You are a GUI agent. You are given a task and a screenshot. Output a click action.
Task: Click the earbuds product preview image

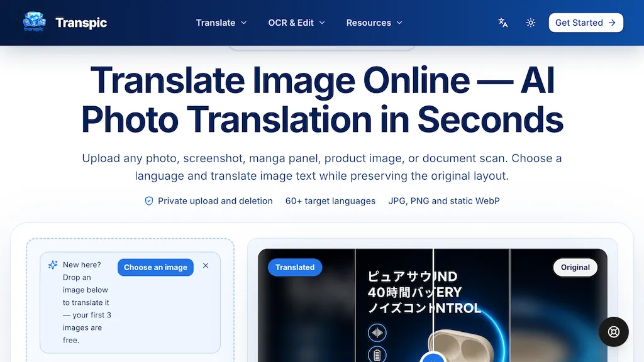(x=433, y=305)
